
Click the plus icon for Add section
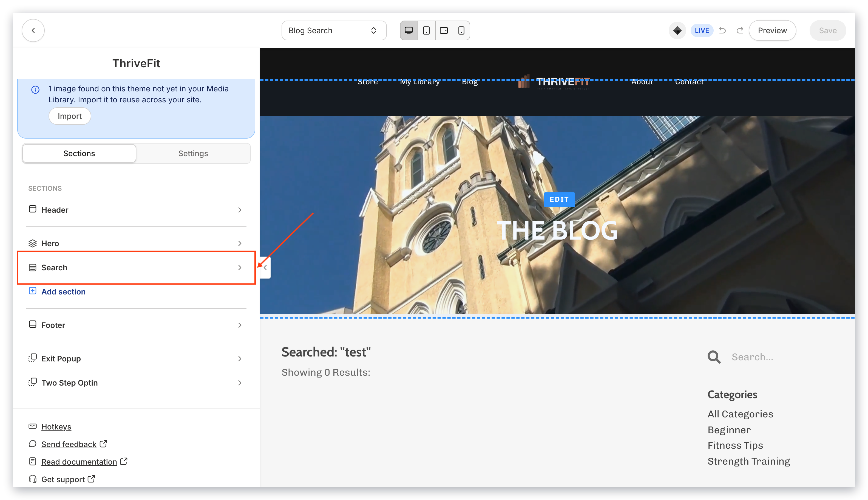coord(33,291)
